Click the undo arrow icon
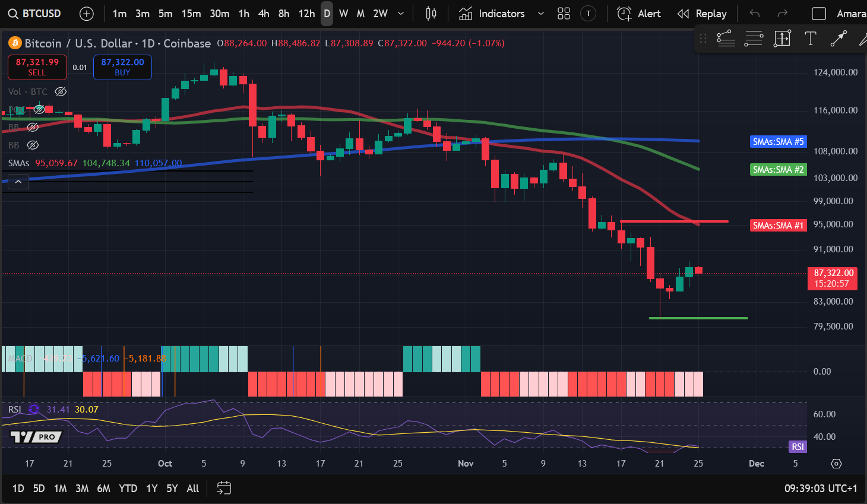 [x=753, y=13]
